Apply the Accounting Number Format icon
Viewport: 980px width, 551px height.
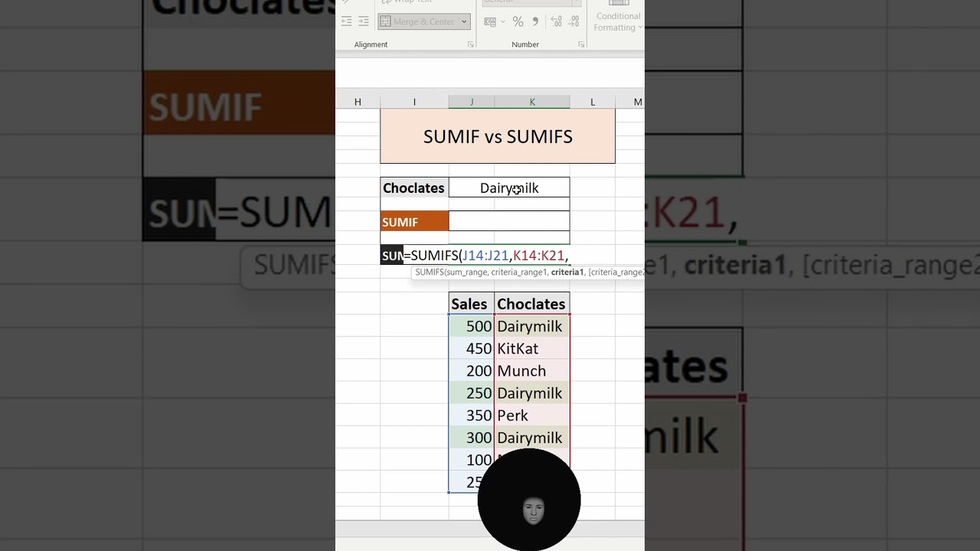click(490, 21)
